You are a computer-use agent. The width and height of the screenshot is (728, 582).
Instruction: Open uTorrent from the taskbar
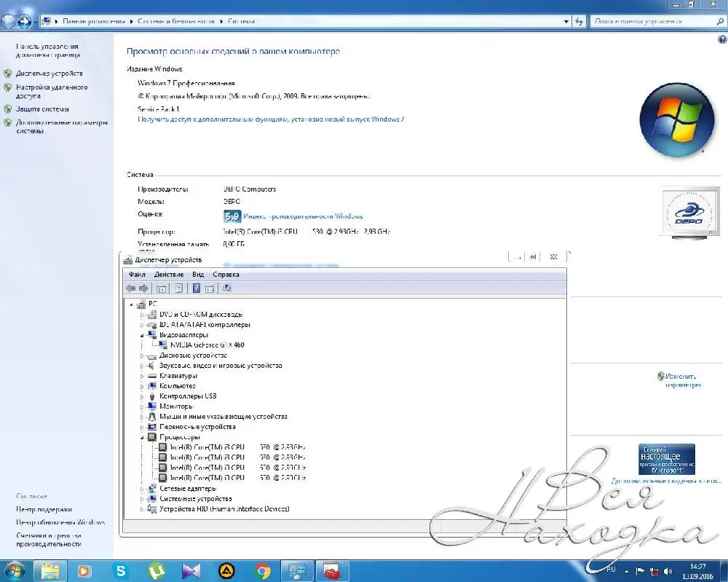point(156,570)
